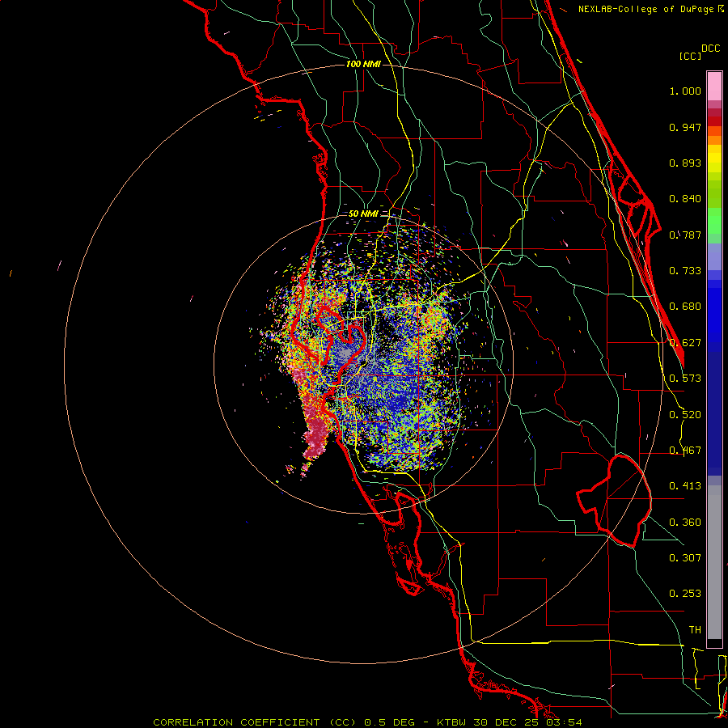This screenshot has height=728, width=728.
Task: Click the 0.413 legend value
Action: [x=685, y=486]
